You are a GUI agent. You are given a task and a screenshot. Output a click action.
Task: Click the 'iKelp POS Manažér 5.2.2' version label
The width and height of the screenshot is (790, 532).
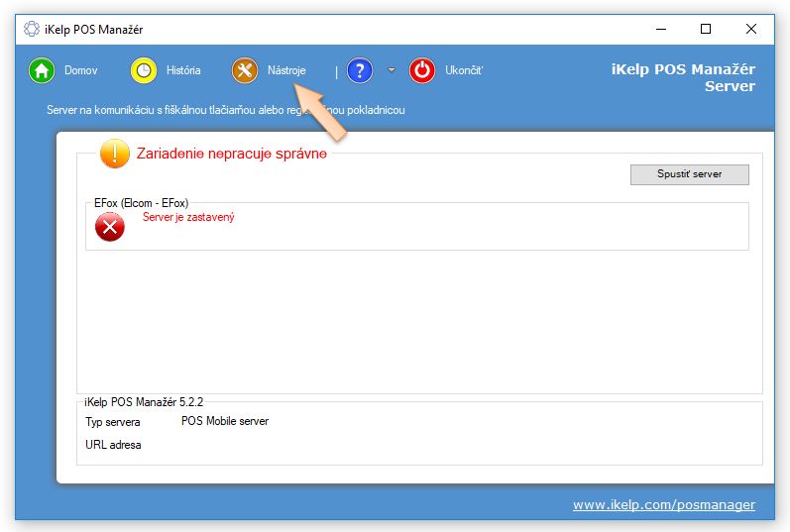[x=144, y=402]
